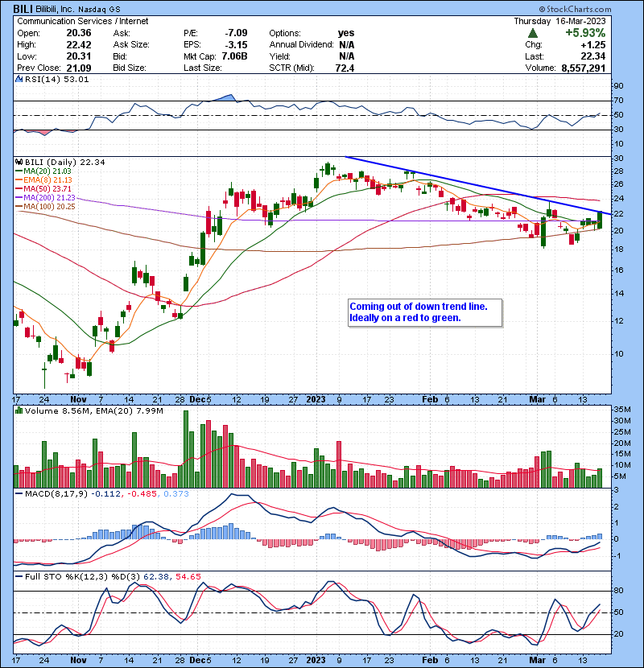Click the Coming out of down trend line note

point(425,312)
